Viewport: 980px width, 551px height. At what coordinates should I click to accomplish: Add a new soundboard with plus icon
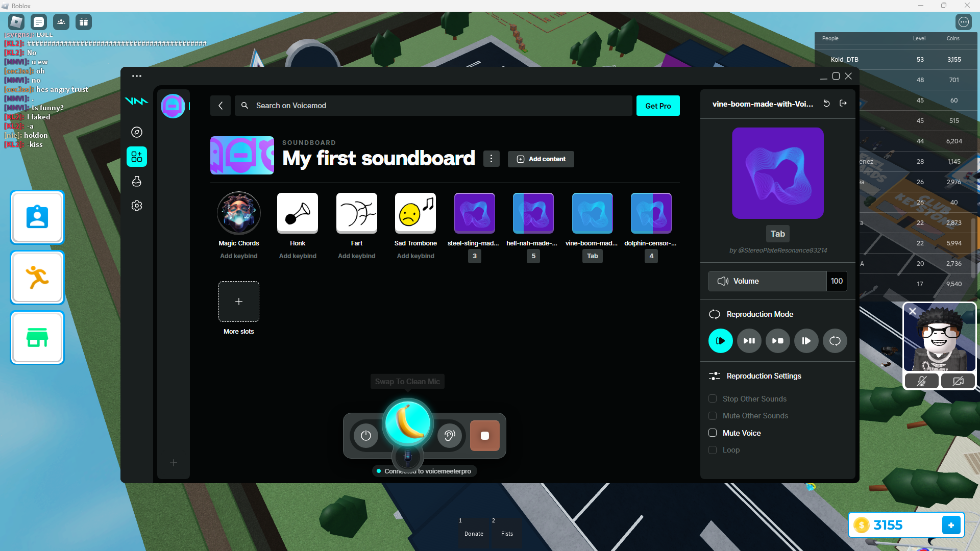coord(174,463)
